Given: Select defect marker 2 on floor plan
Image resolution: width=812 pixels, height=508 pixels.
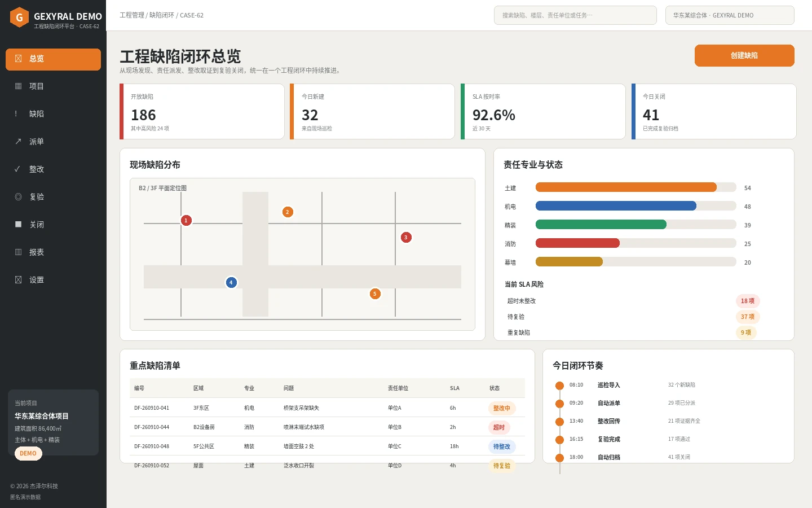Looking at the screenshot, I should click(x=288, y=212).
